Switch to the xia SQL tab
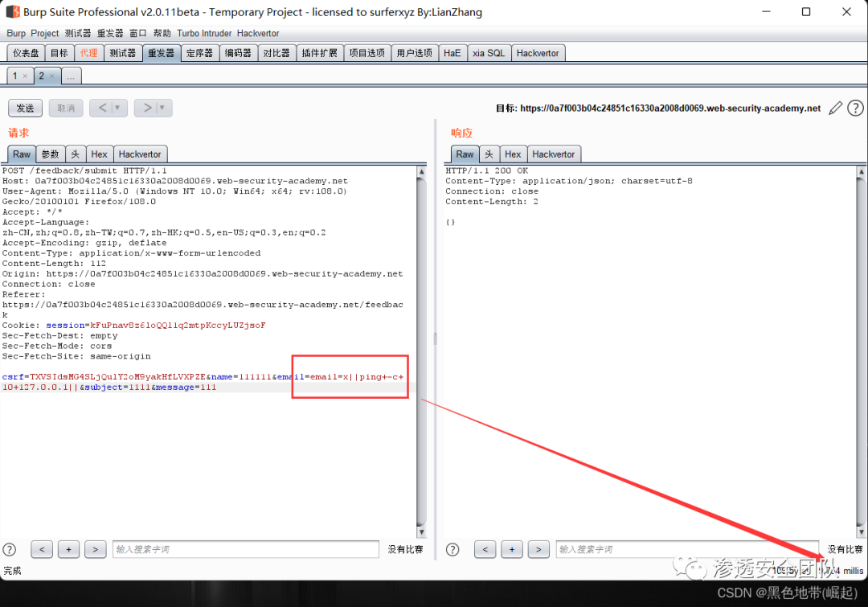Viewport: 868px width, 607px height. [489, 53]
